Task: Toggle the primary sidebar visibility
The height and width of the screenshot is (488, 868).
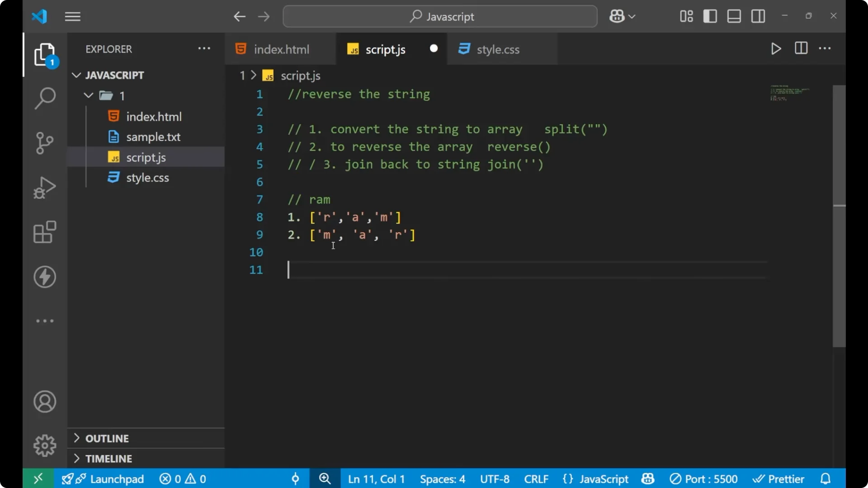Action: coord(710,16)
